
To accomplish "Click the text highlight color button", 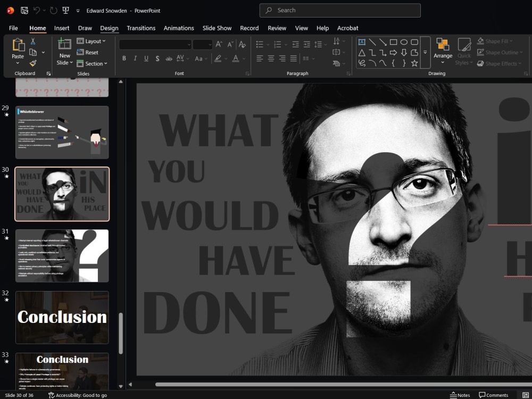I will coord(218,59).
